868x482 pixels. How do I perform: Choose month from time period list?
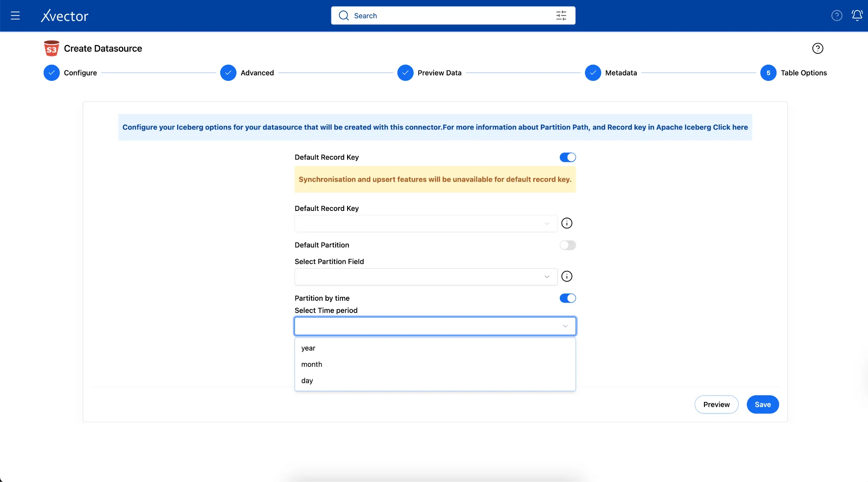click(x=435, y=364)
